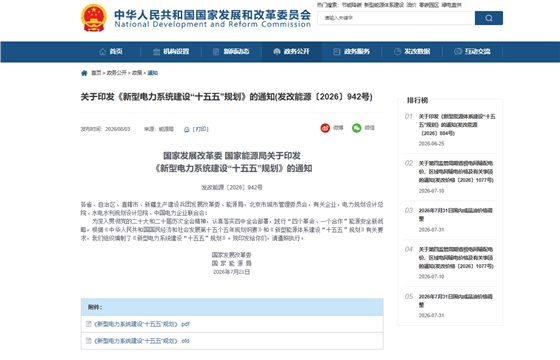
Task: Click 通知 in the breadcrumb
Action: (152, 73)
